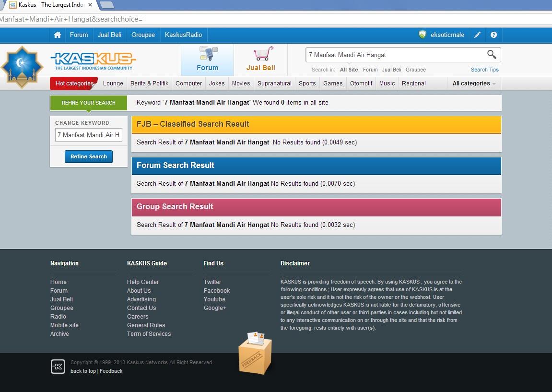This screenshot has width=552, height=392.
Task: Open Contact Us link
Action: (141, 308)
